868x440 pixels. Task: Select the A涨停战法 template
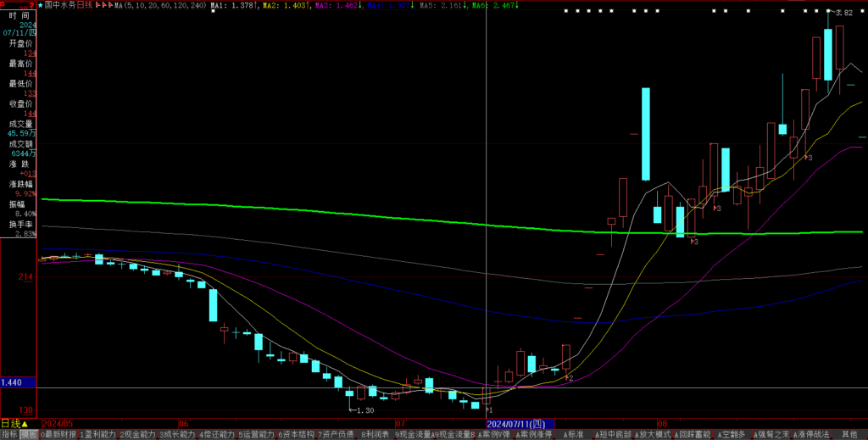click(x=810, y=434)
